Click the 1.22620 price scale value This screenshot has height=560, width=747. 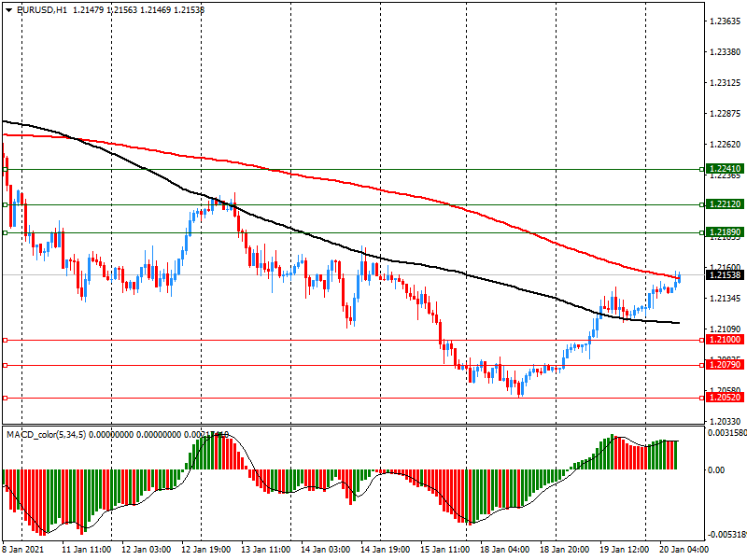click(x=726, y=145)
